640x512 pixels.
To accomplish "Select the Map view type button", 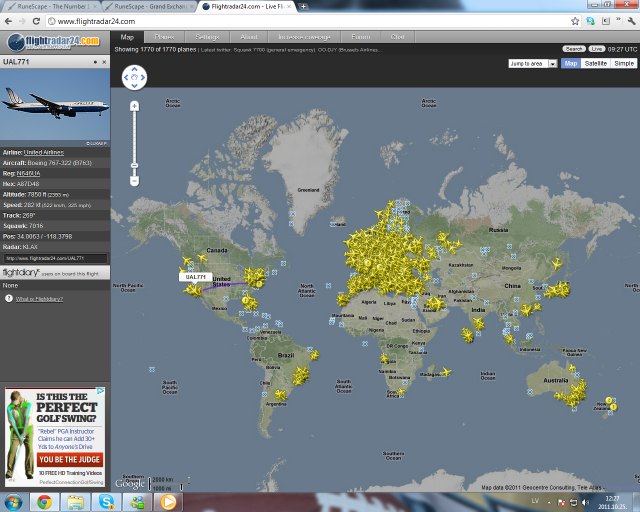I will click(x=571, y=63).
